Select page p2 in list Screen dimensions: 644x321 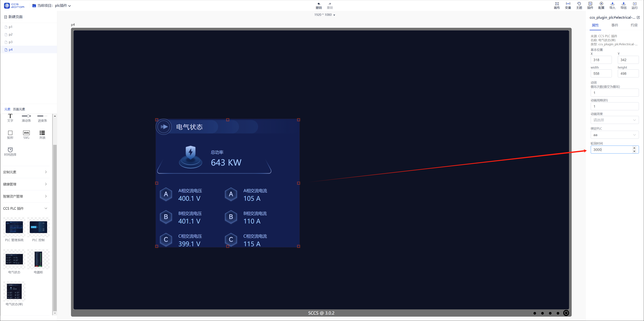coord(28,35)
